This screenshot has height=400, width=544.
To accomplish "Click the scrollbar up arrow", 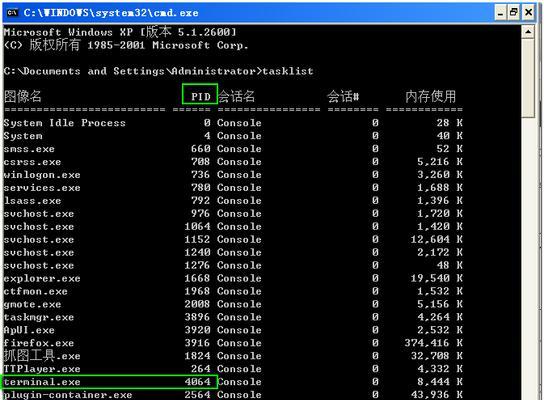I will pyautogui.click(x=528, y=32).
